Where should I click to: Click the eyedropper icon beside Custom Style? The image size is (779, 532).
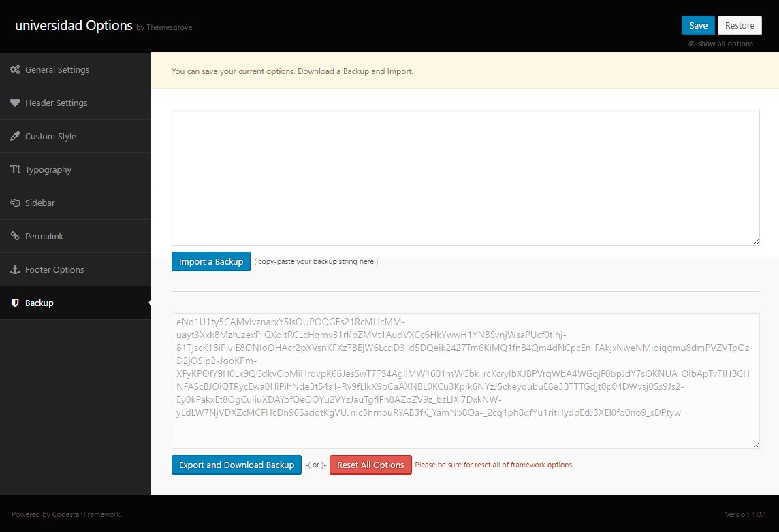coord(15,137)
